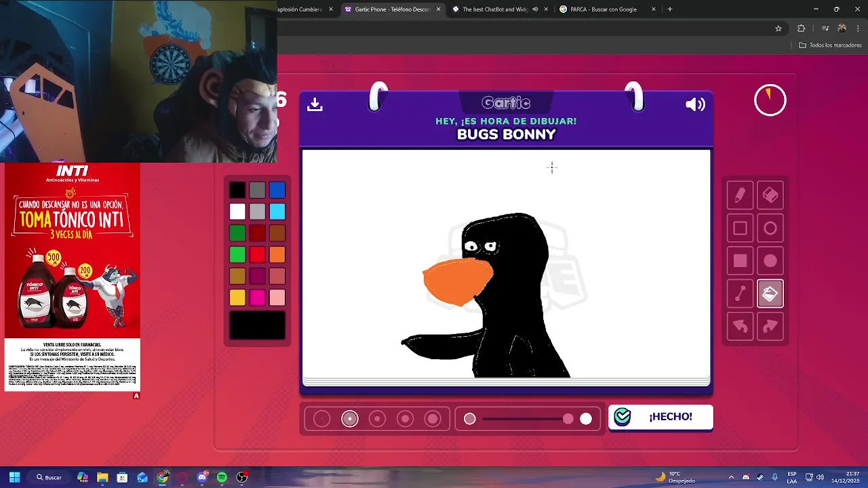Show hidden system tray icons
The width and height of the screenshot is (868, 488).
click(731, 477)
